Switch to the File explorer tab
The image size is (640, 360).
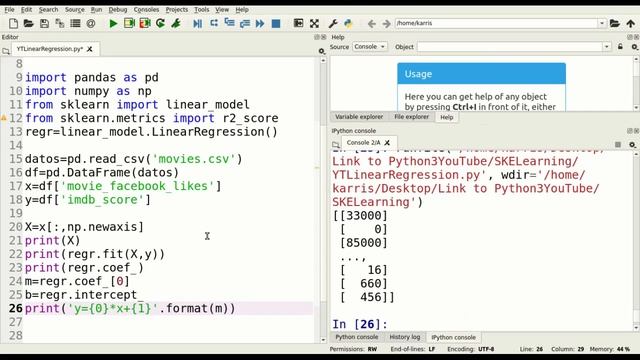pos(411,117)
